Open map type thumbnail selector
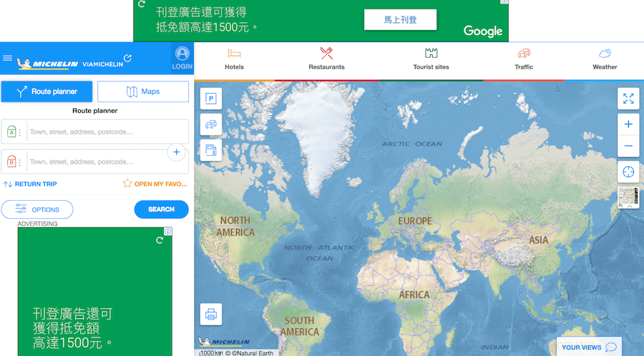 628,198
